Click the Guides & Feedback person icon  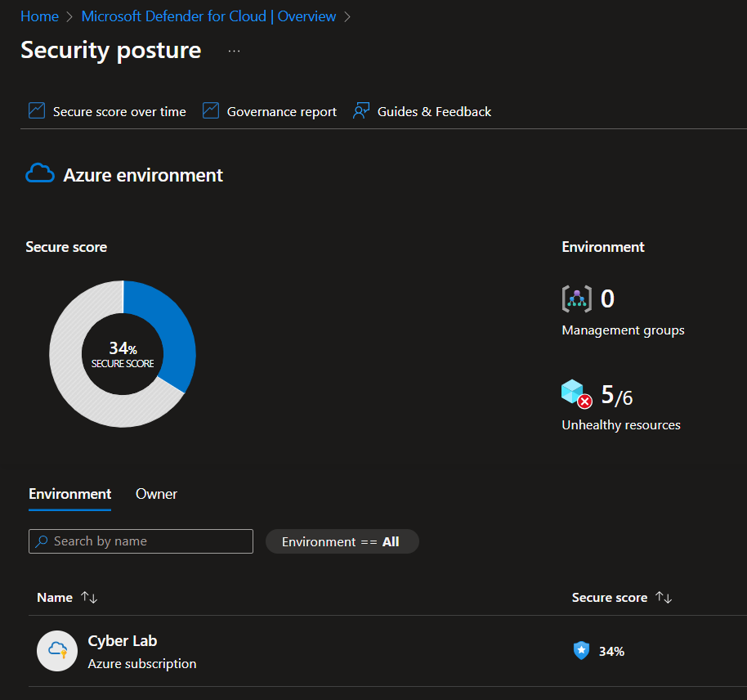[x=361, y=110]
